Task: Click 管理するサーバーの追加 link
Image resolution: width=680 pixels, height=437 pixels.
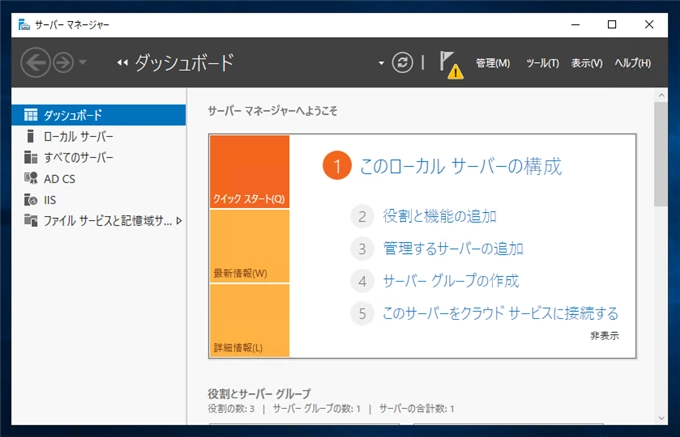Action: (453, 249)
